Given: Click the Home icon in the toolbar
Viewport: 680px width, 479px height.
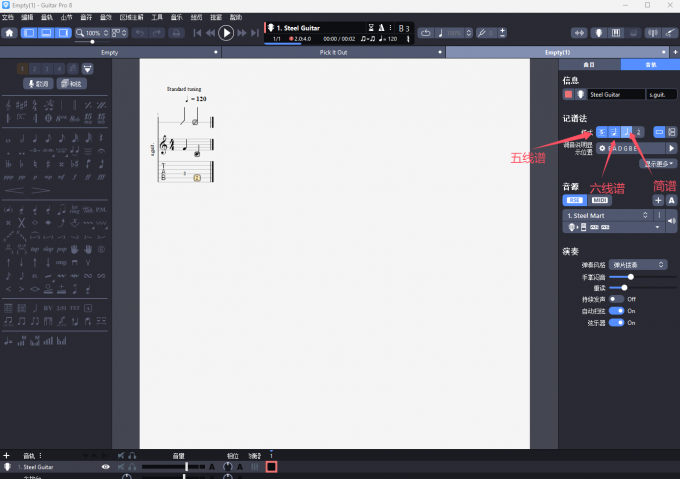Looking at the screenshot, I should coord(9,33).
